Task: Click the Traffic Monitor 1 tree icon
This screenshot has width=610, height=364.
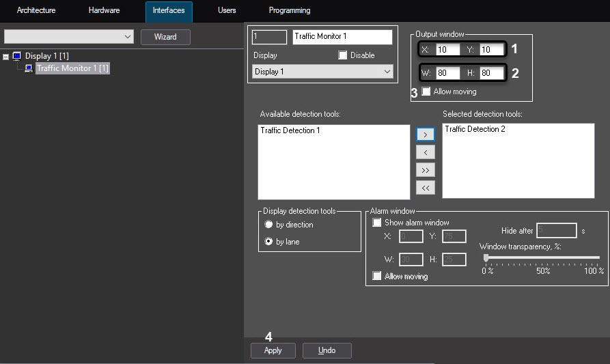Action: coord(29,68)
